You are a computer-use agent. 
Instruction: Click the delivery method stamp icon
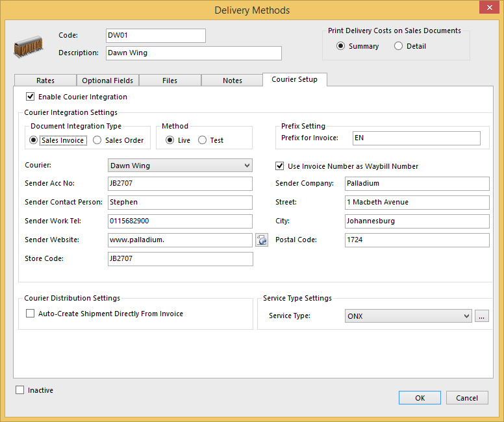(29, 46)
